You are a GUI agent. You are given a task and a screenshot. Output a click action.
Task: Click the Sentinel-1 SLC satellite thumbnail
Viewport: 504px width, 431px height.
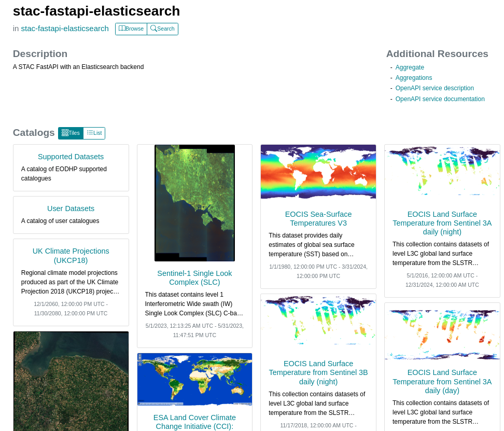pos(194,203)
